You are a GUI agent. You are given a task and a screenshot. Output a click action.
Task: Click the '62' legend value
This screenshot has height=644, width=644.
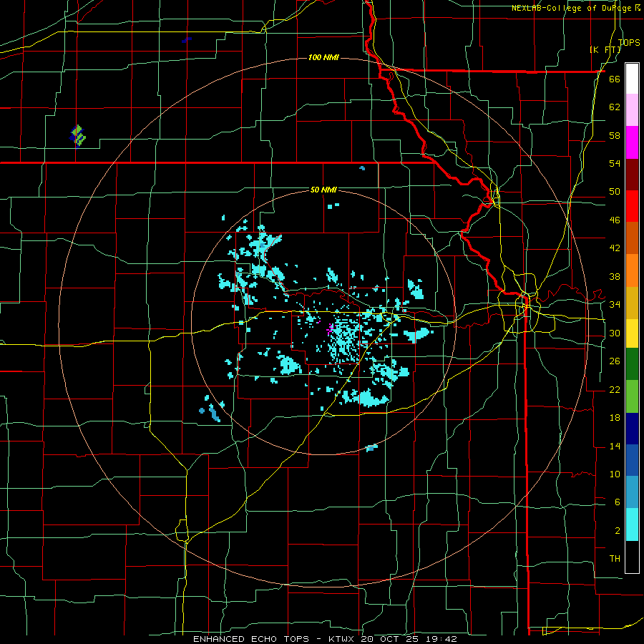tap(615, 107)
